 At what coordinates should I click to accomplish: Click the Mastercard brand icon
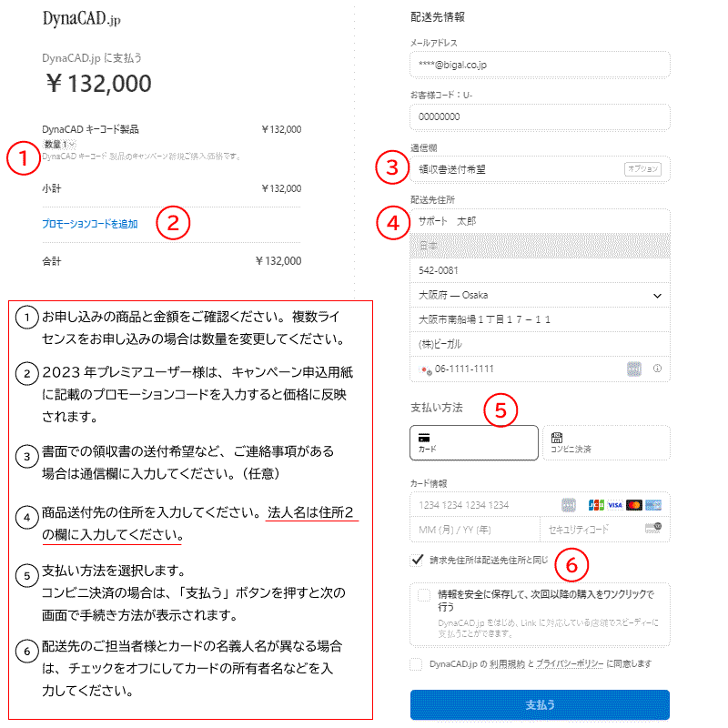[633, 505]
